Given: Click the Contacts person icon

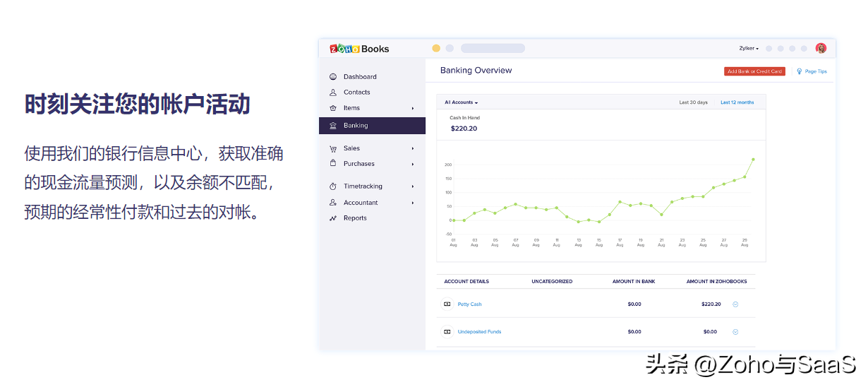Looking at the screenshot, I should tap(333, 92).
